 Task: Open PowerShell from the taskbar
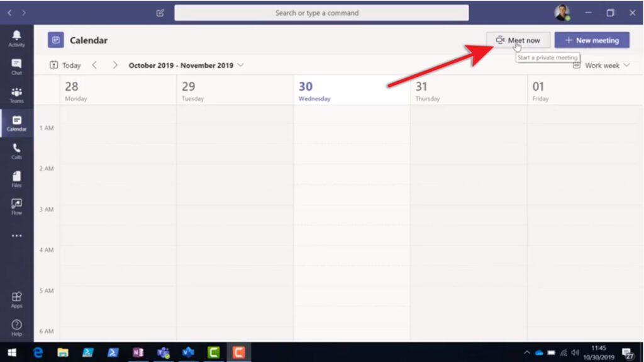(113, 353)
